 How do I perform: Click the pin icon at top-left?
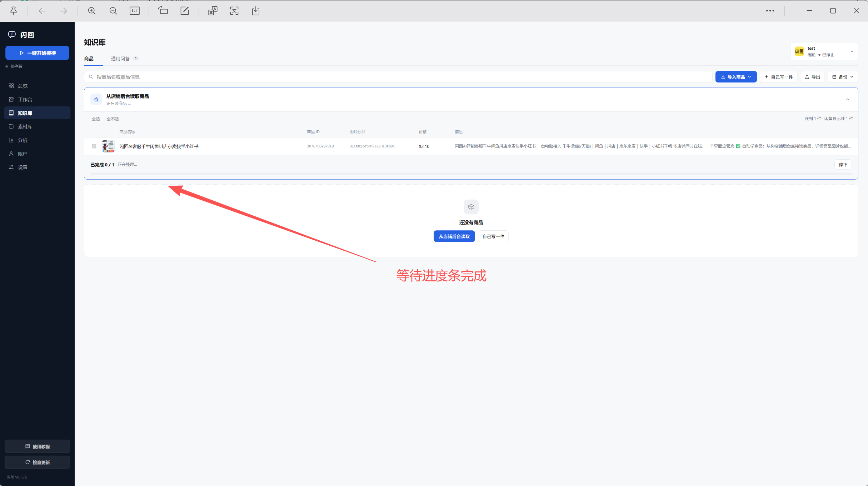14,11
